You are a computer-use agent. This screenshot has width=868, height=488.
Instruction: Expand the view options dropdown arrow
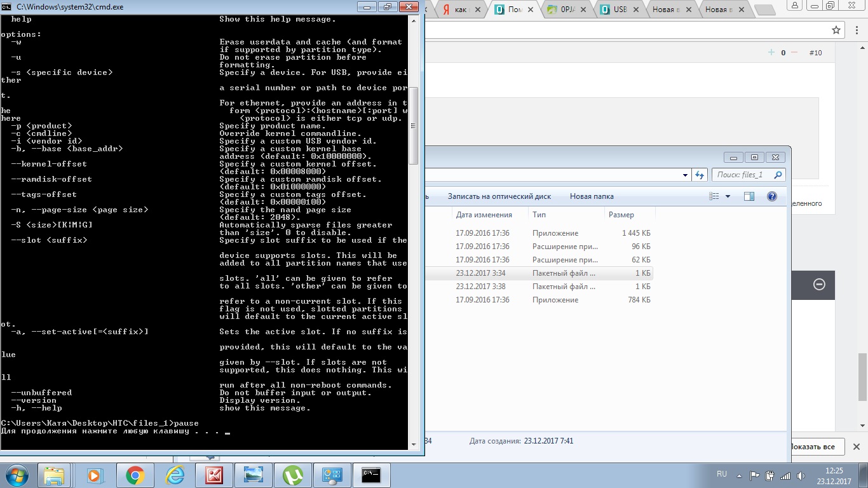[728, 196]
